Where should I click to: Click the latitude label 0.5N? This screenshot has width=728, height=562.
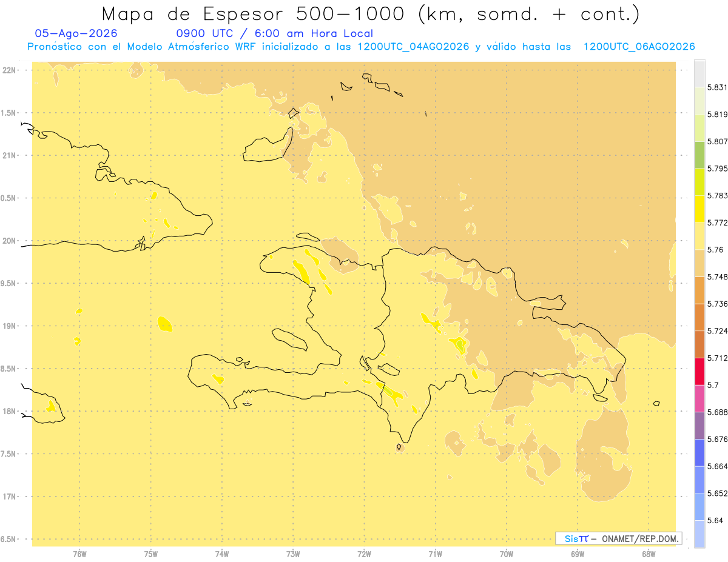[x=8, y=198]
